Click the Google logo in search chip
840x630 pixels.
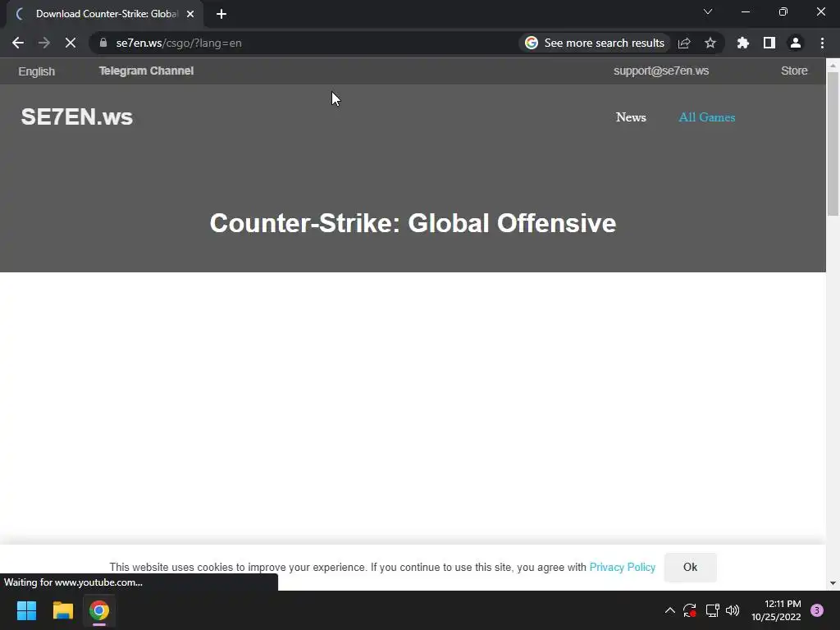[532, 43]
